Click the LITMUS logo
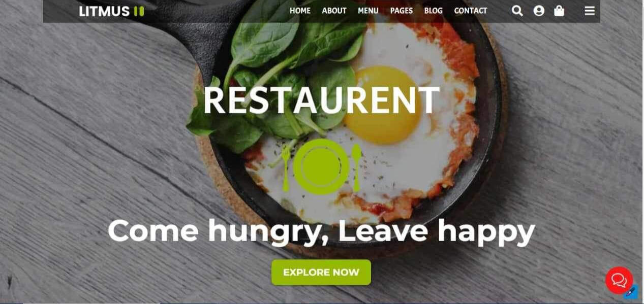Viewport: 644px width, 304px height. click(x=111, y=11)
